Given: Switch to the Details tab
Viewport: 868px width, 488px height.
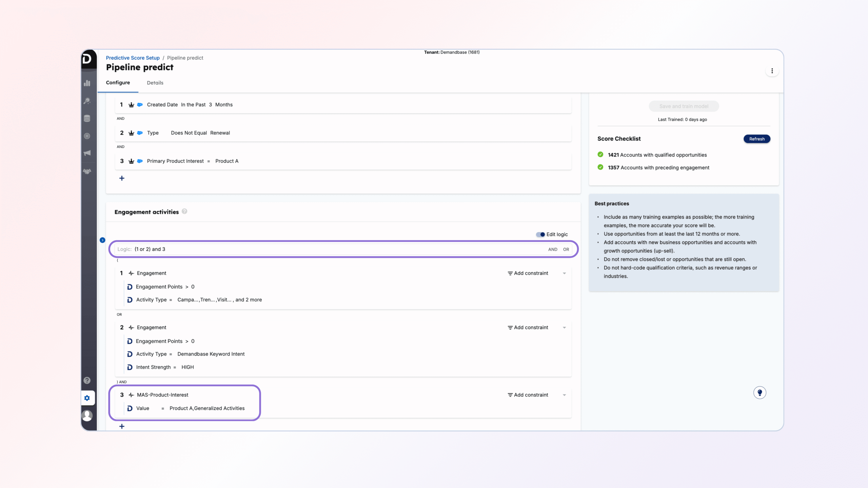Looking at the screenshot, I should 155,83.
